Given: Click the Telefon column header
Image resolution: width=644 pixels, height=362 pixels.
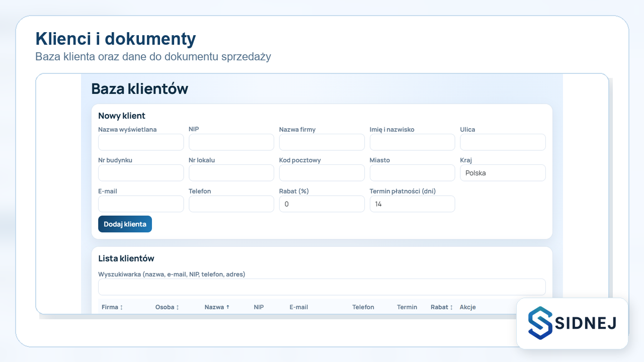Looking at the screenshot, I should tap(363, 307).
